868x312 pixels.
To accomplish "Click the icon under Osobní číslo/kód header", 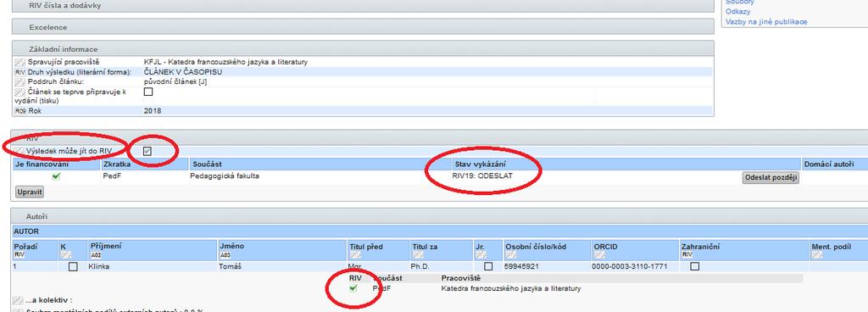I will tap(511, 255).
